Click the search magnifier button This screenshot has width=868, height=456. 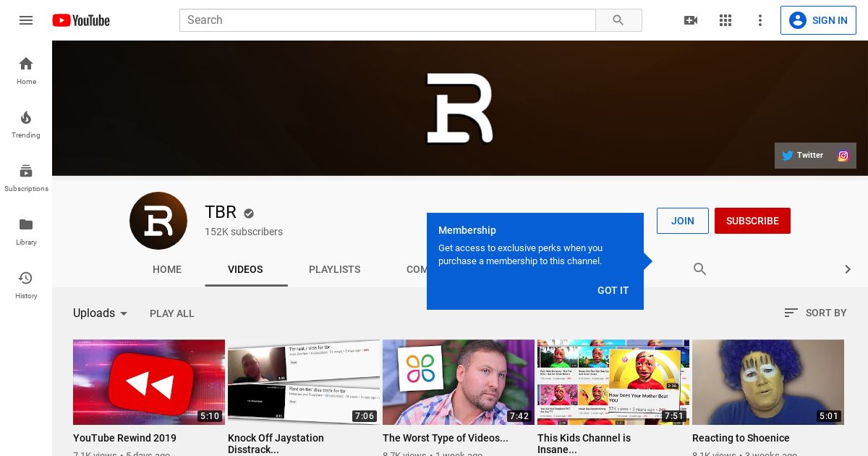click(x=618, y=20)
